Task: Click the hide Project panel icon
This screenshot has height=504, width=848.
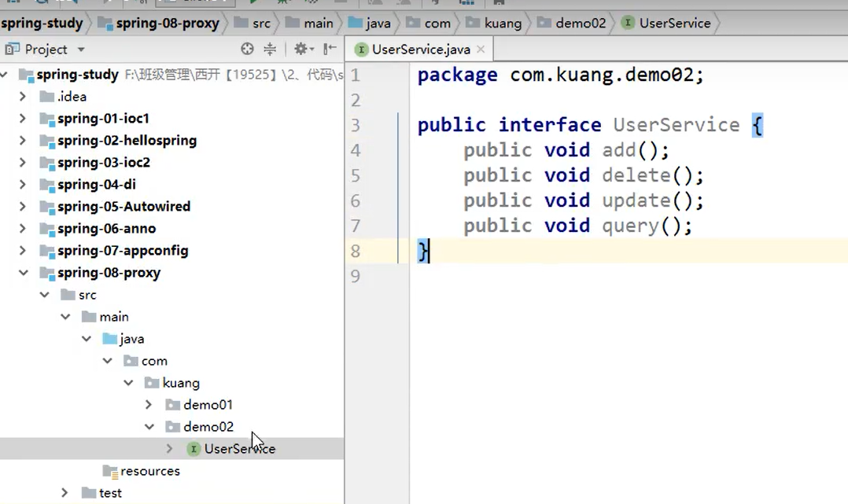Action: click(x=330, y=50)
